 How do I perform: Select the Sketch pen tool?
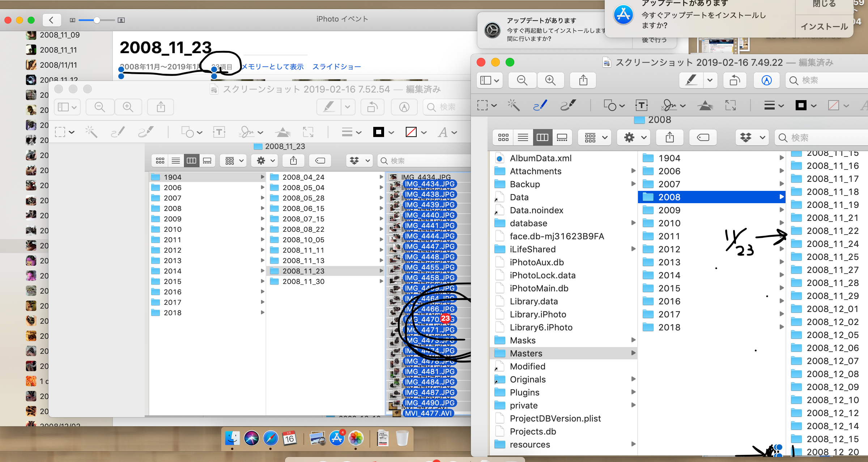540,106
